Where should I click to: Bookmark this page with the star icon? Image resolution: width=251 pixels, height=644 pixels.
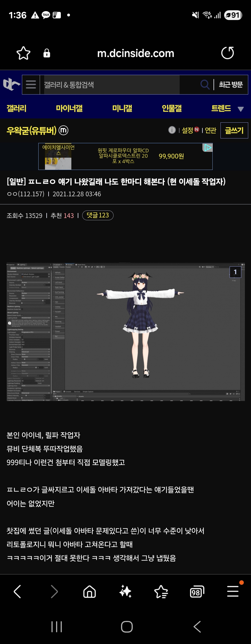[23, 53]
